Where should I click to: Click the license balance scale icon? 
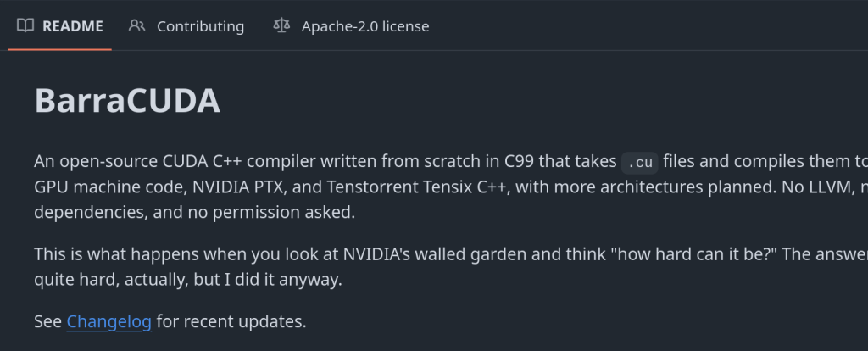[x=281, y=25]
